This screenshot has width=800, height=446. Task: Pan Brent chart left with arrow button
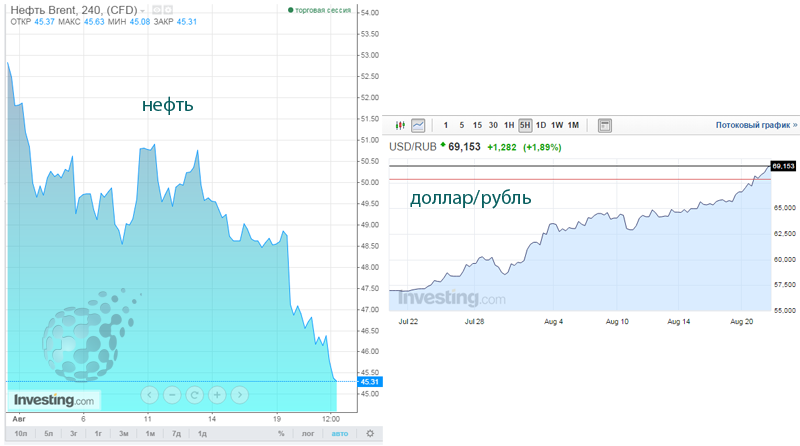click(149, 394)
